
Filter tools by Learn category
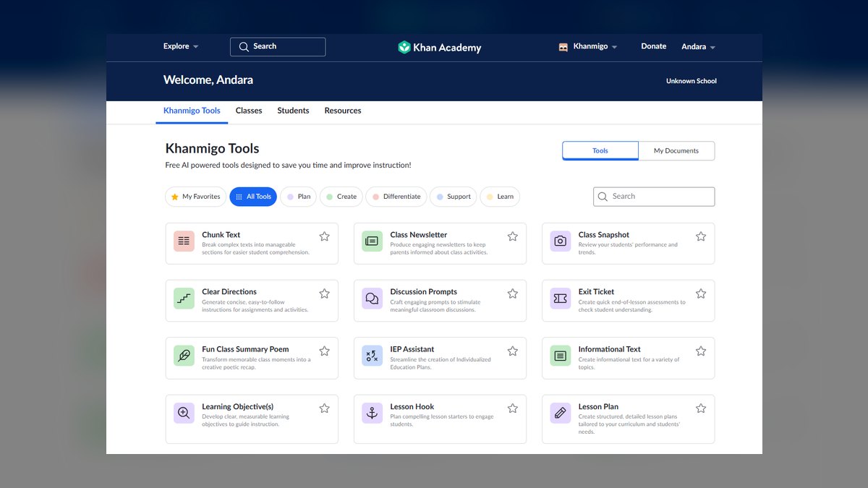point(500,197)
